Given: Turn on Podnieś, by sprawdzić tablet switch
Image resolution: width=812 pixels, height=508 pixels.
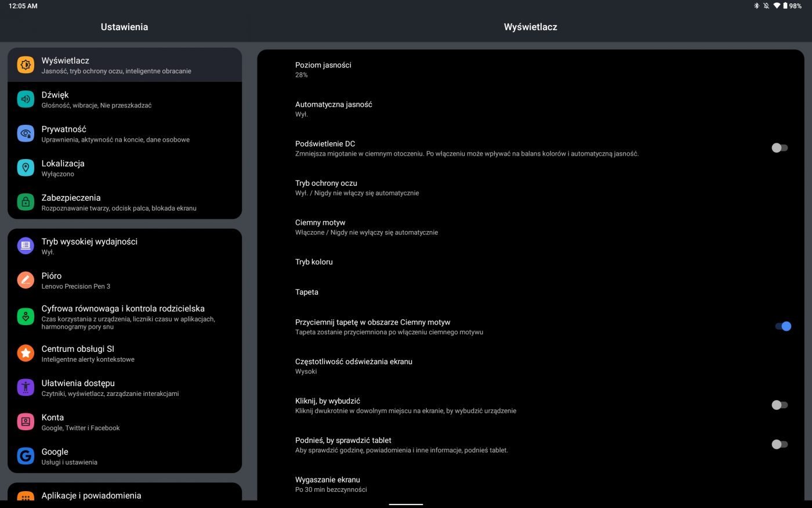Looking at the screenshot, I should [x=780, y=445].
